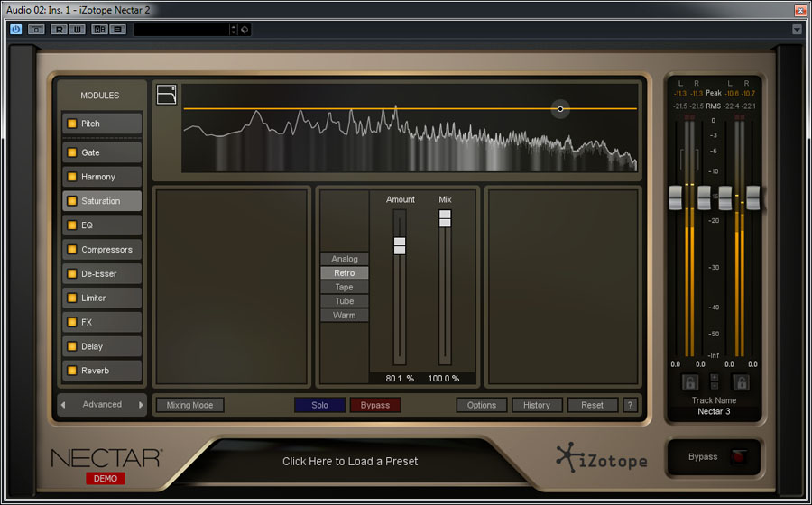Click the Read automation R button
The height and width of the screenshot is (505, 812).
(59, 29)
